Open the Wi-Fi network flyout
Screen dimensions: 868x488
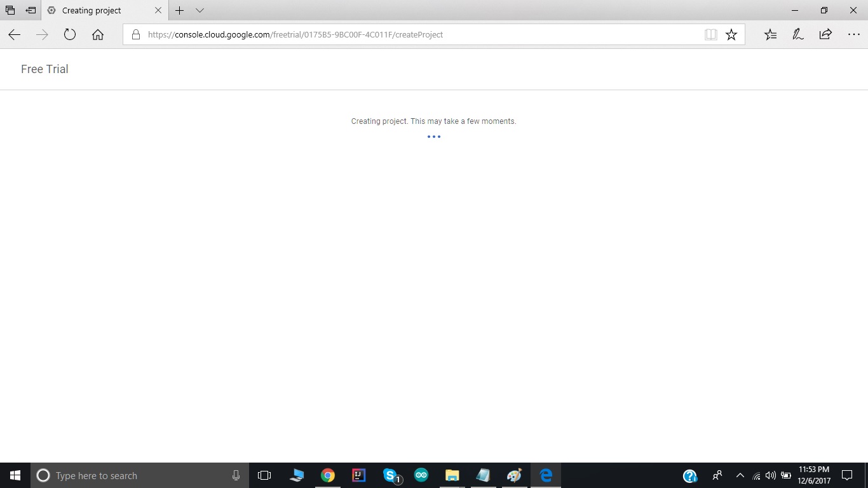(756, 475)
